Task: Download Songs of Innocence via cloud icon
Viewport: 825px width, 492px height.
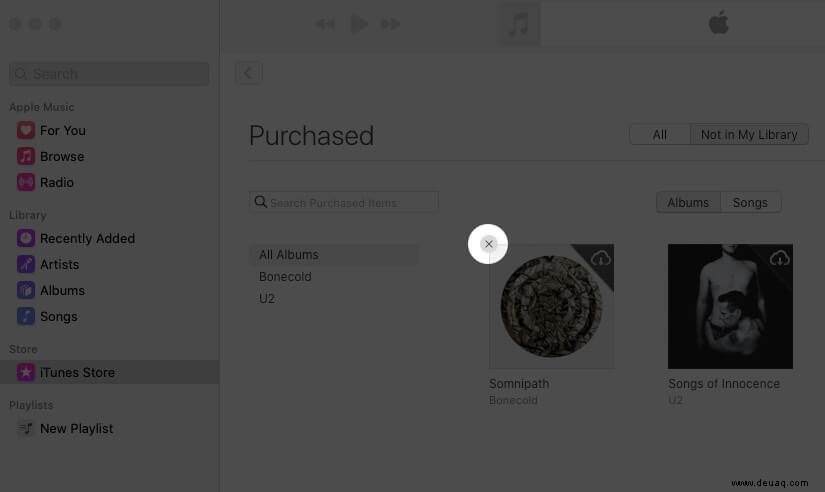Action: [779, 258]
